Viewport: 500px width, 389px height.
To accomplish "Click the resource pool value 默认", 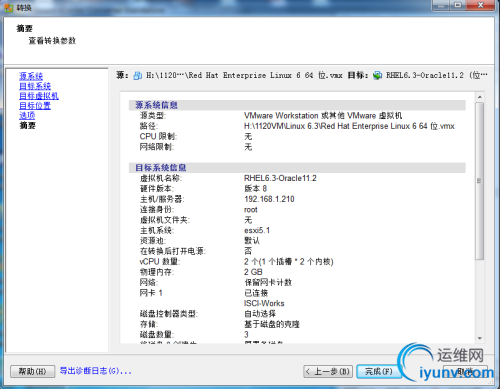I will click(252, 241).
